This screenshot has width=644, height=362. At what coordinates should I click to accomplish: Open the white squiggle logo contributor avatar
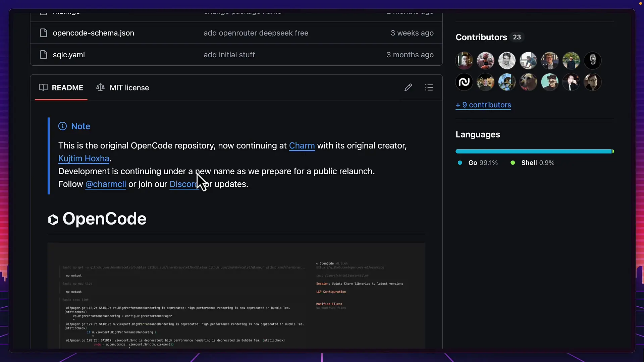point(464,82)
